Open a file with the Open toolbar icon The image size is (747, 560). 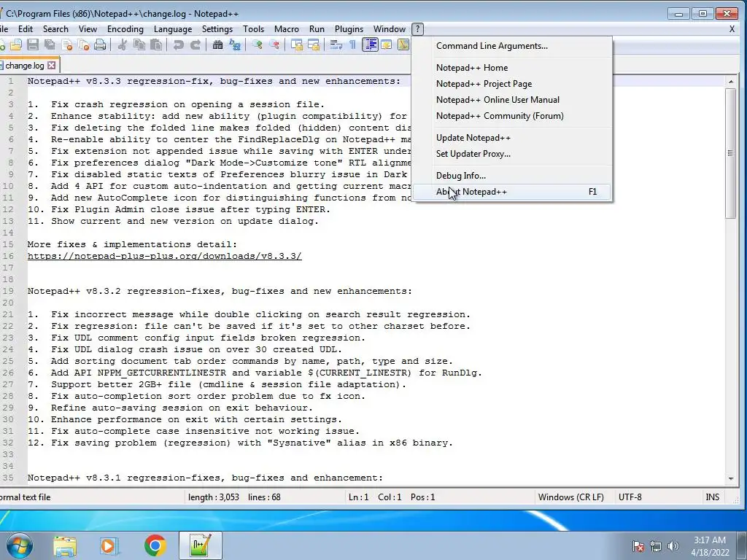(16, 44)
